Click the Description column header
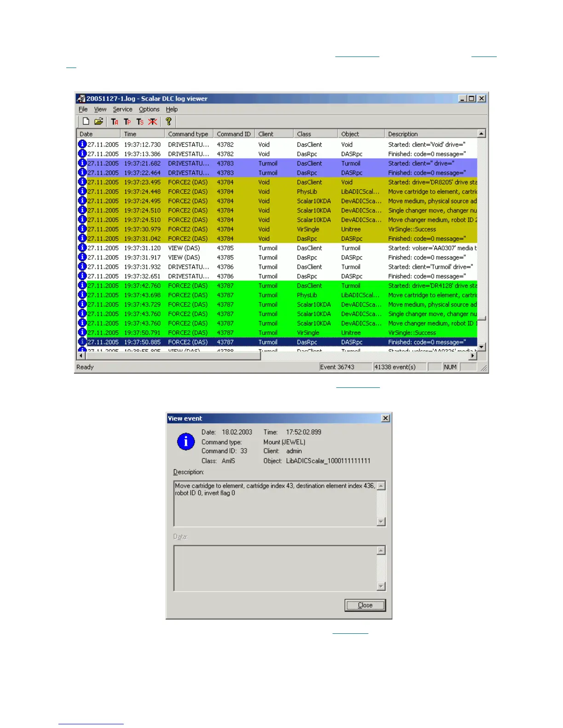The image size is (563, 728). tap(431, 134)
